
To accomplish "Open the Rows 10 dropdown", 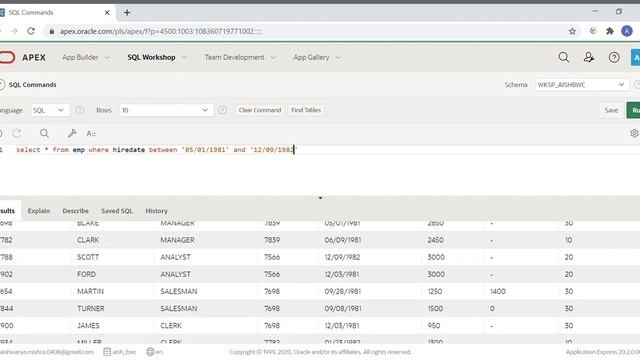I will point(166,110).
